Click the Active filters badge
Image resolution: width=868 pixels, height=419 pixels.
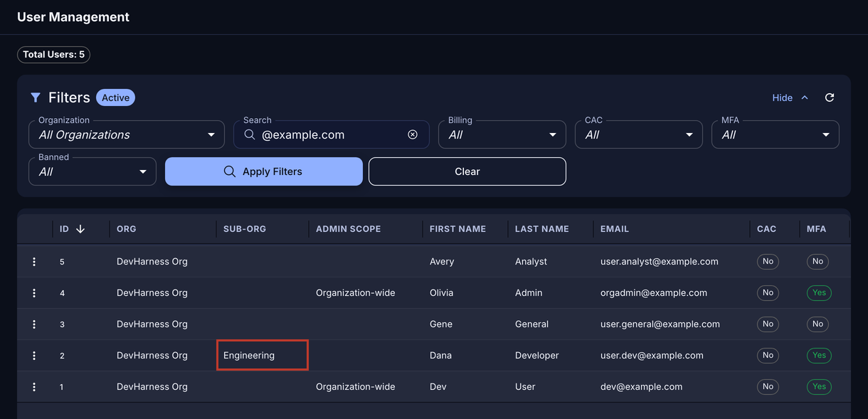tap(115, 97)
